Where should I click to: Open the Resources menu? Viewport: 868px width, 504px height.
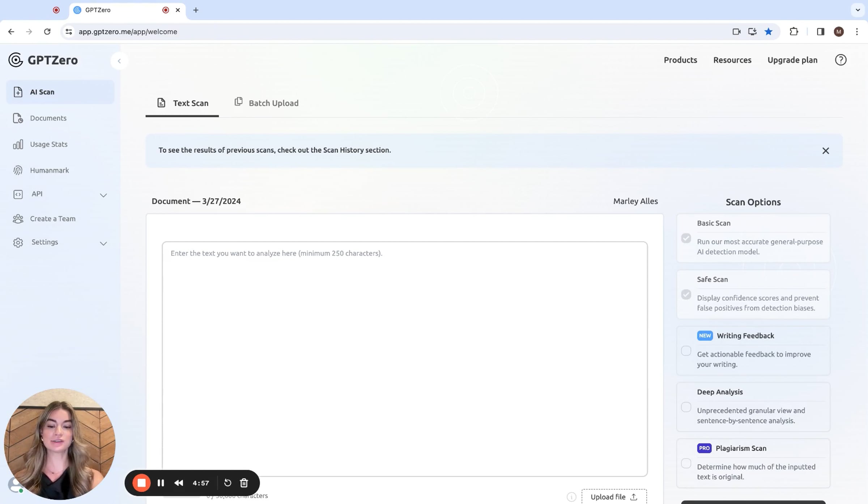732,60
